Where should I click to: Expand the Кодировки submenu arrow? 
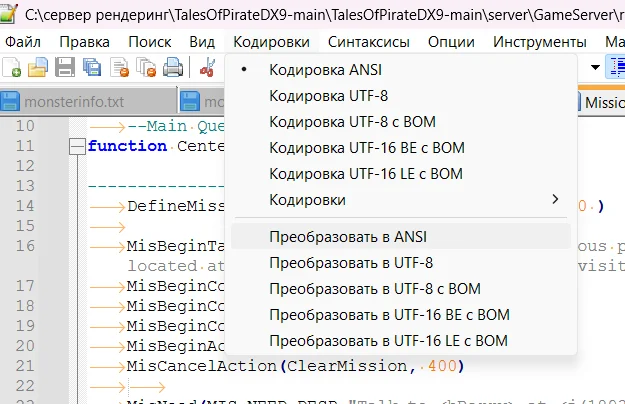coord(556,200)
